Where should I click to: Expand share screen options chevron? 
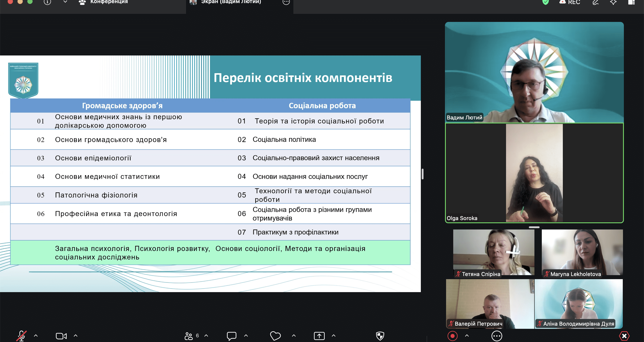coord(333,336)
